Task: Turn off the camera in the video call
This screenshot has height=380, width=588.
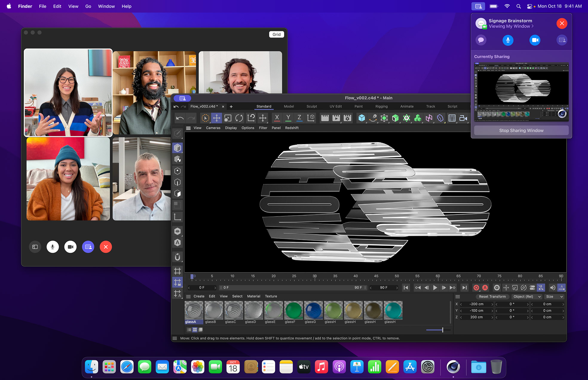Action: pyautogui.click(x=70, y=247)
